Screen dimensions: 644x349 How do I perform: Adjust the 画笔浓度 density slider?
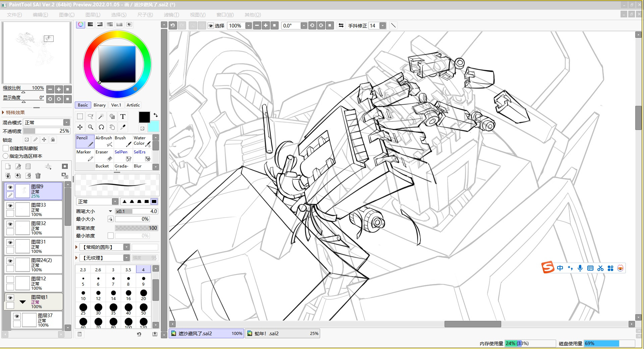coord(136,228)
